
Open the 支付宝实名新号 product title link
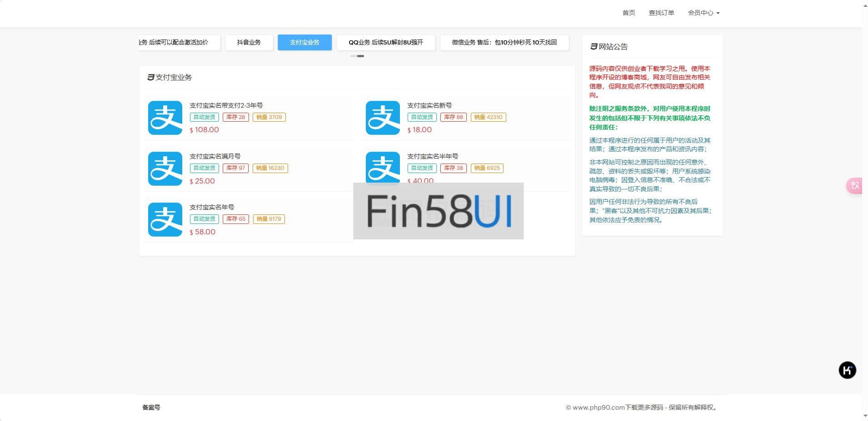pos(429,105)
